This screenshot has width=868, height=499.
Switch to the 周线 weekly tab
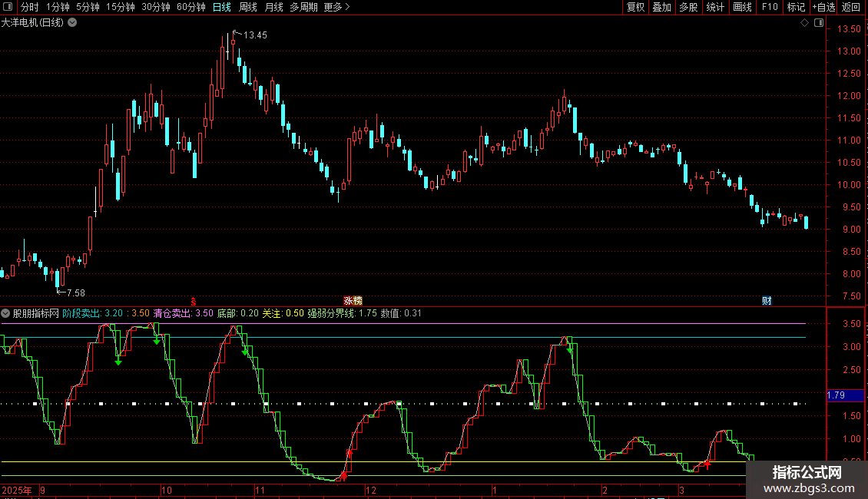[x=248, y=7]
